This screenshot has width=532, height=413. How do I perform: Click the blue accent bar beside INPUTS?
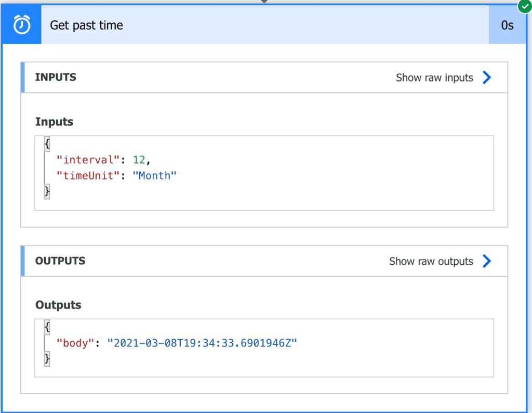(22, 77)
